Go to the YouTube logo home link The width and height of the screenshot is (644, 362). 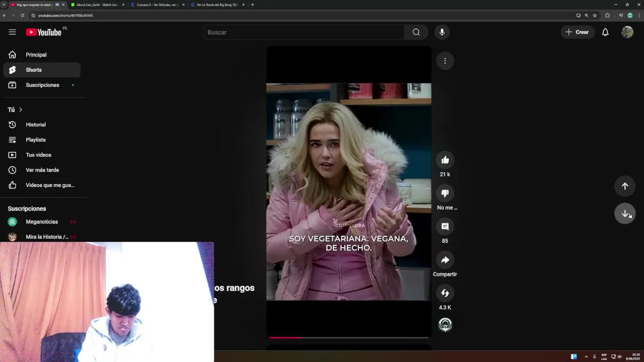click(44, 32)
